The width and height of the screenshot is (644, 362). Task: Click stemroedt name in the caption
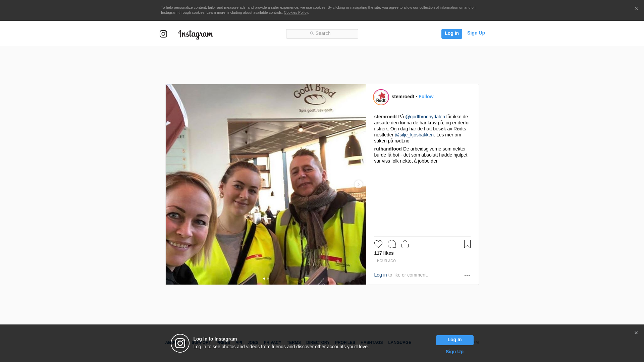[385, 117]
